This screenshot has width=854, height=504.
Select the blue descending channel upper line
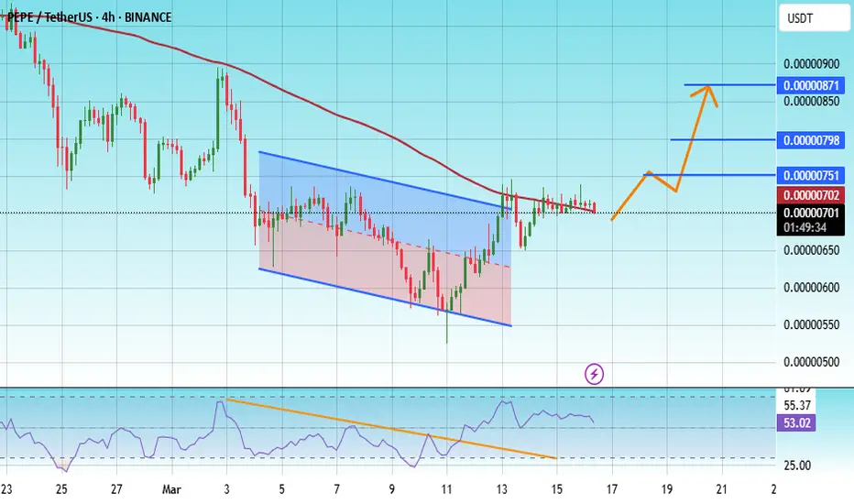click(x=385, y=180)
